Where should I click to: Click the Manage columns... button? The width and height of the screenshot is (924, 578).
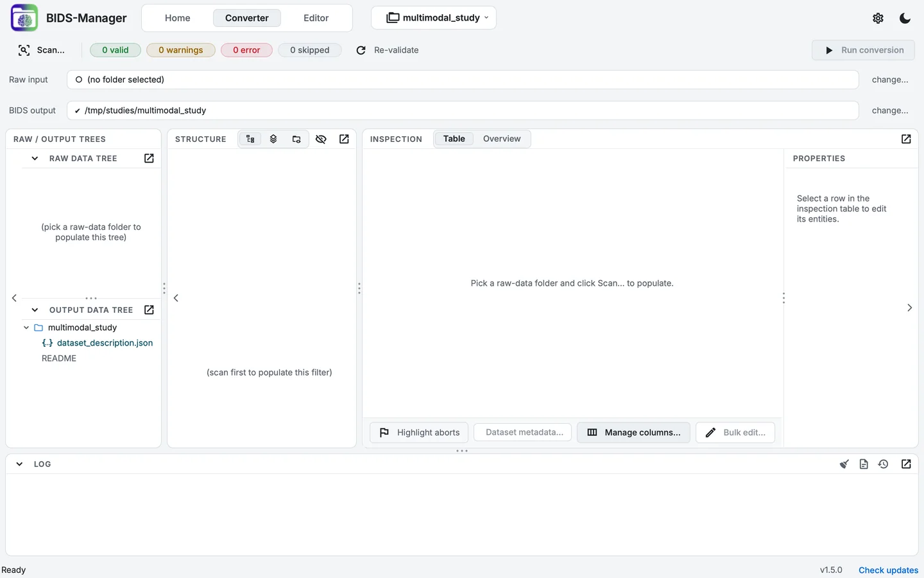click(633, 432)
